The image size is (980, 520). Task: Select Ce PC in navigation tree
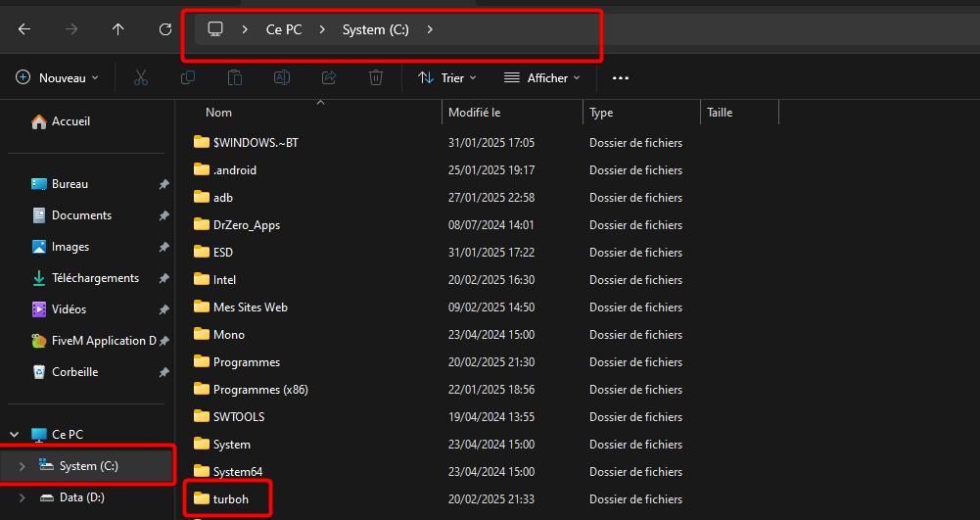point(57,435)
